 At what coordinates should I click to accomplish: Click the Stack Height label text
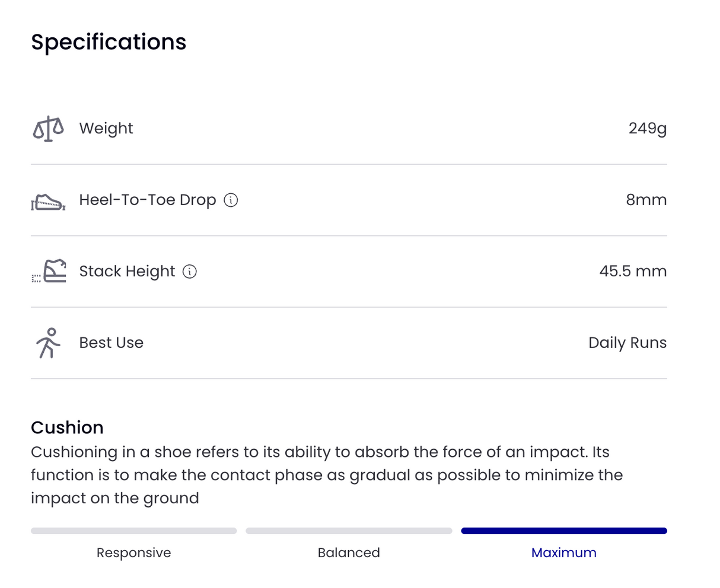pyautogui.click(x=128, y=271)
